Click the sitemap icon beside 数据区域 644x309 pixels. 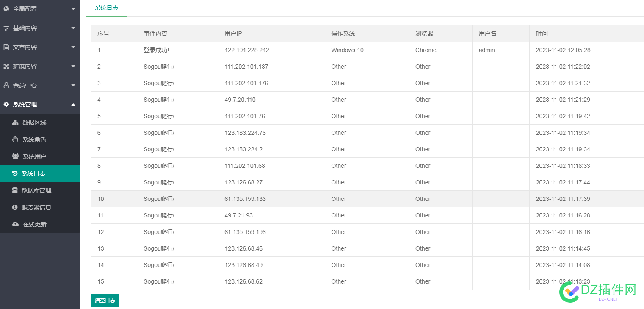[x=15, y=122]
